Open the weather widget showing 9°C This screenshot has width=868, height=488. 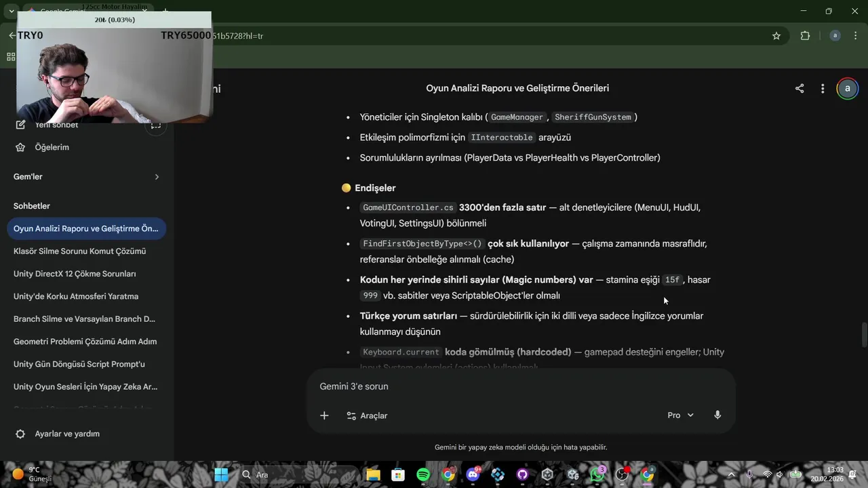pos(33,474)
